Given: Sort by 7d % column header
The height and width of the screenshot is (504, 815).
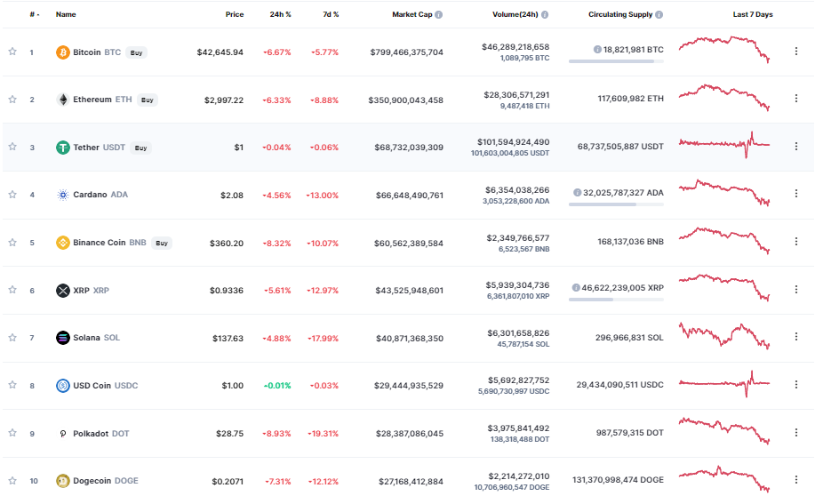Looking at the screenshot, I should pyautogui.click(x=331, y=14).
